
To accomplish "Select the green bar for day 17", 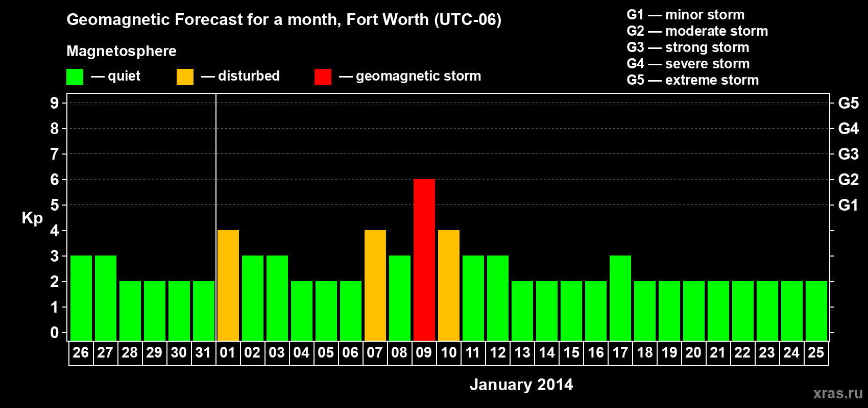I will tap(620, 298).
